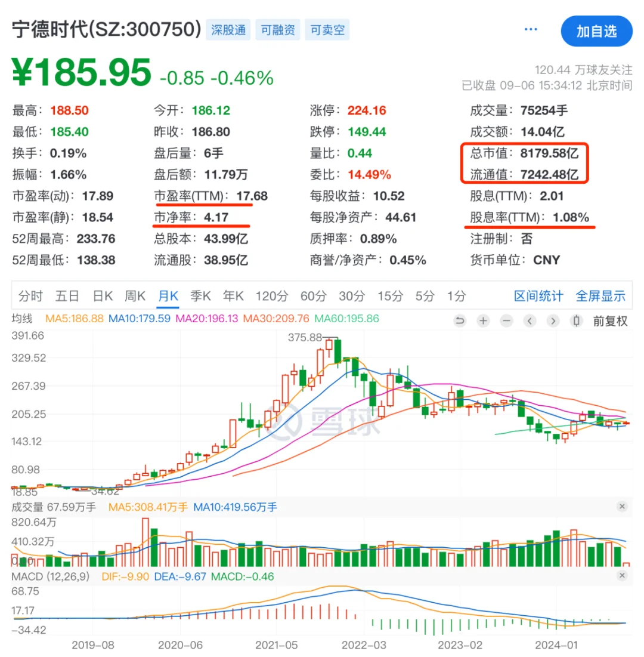Switch to the 分时 chart tab

30,296
